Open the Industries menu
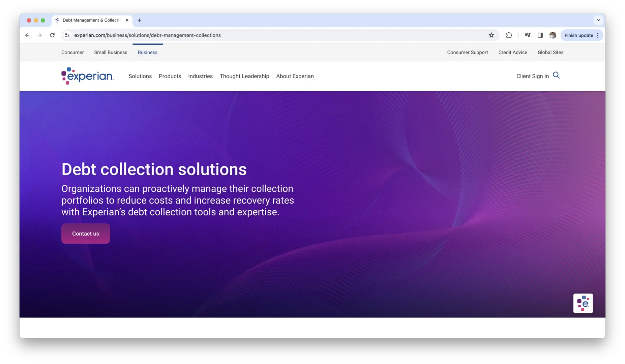625x364 pixels. click(200, 76)
